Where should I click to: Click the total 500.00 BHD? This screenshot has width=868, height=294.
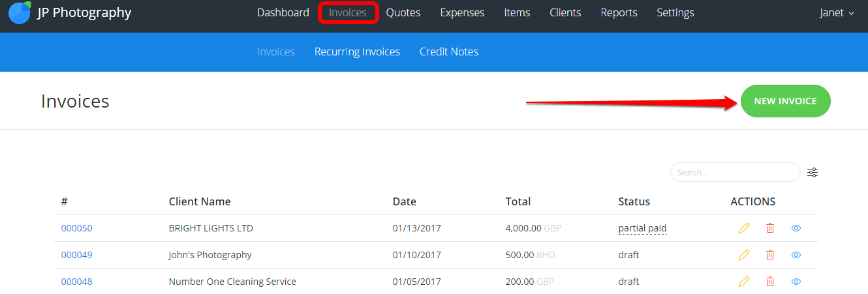point(531,255)
